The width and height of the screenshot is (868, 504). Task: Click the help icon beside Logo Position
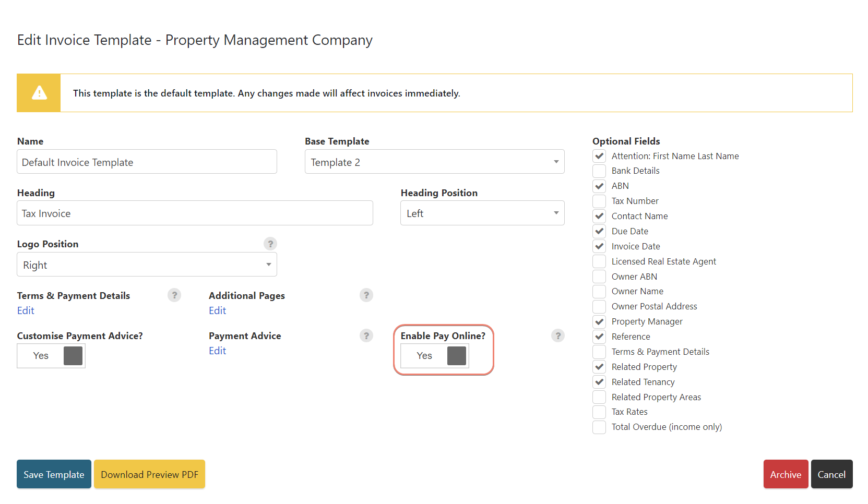270,244
